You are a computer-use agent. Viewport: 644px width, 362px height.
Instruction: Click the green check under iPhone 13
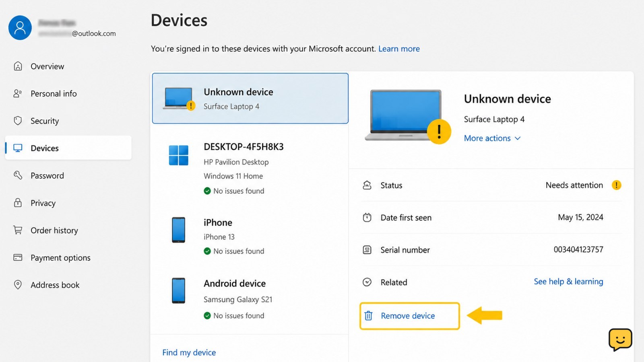click(x=207, y=251)
